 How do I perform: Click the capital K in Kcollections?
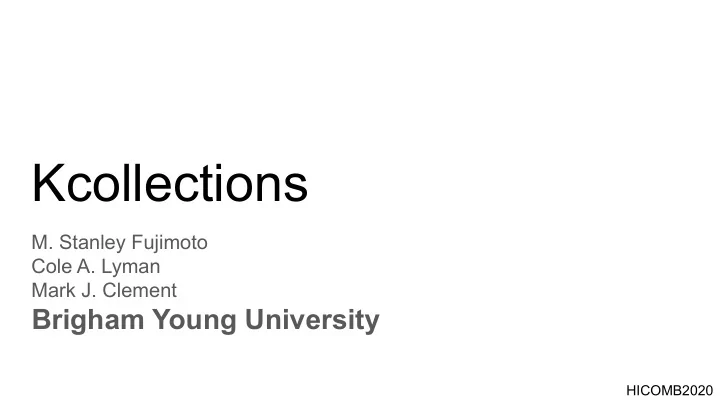(48, 183)
